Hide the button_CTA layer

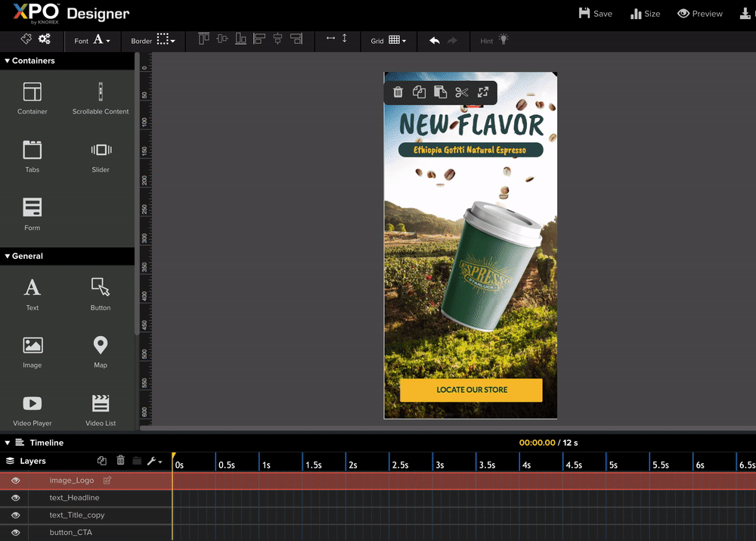pos(15,533)
